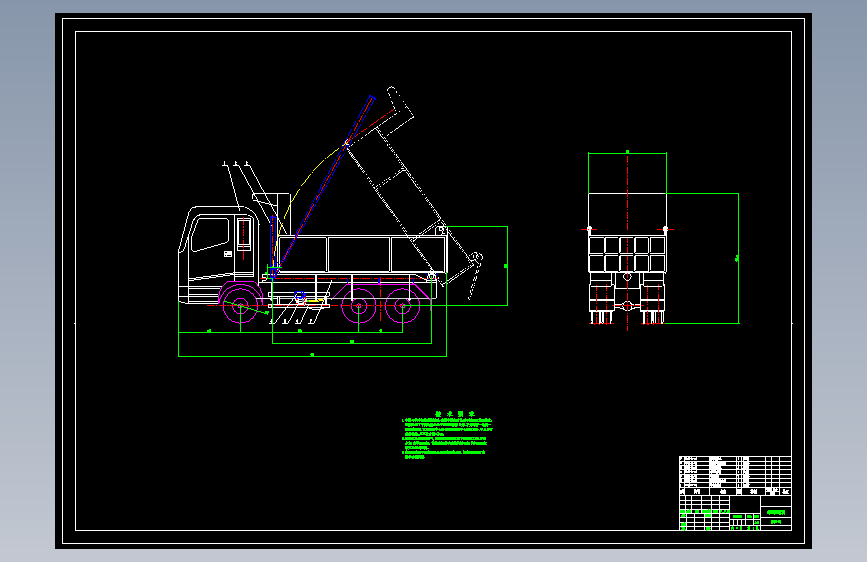This screenshot has height=562, width=867.
Task: Select the green vertical height dimension in side view
Action: coord(506,266)
